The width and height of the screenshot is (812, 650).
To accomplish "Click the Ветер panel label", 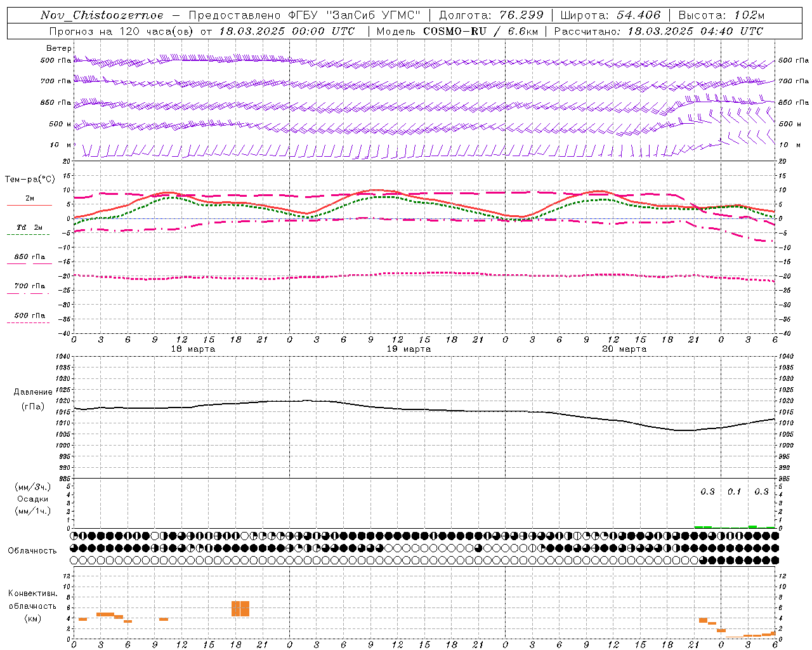I will (x=59, y=48).
